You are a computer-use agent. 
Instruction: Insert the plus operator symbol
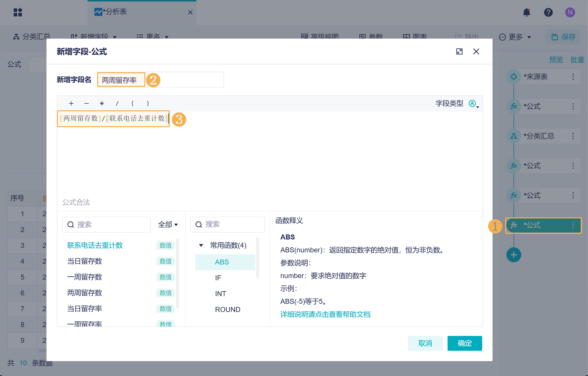[x=71, y=103]
